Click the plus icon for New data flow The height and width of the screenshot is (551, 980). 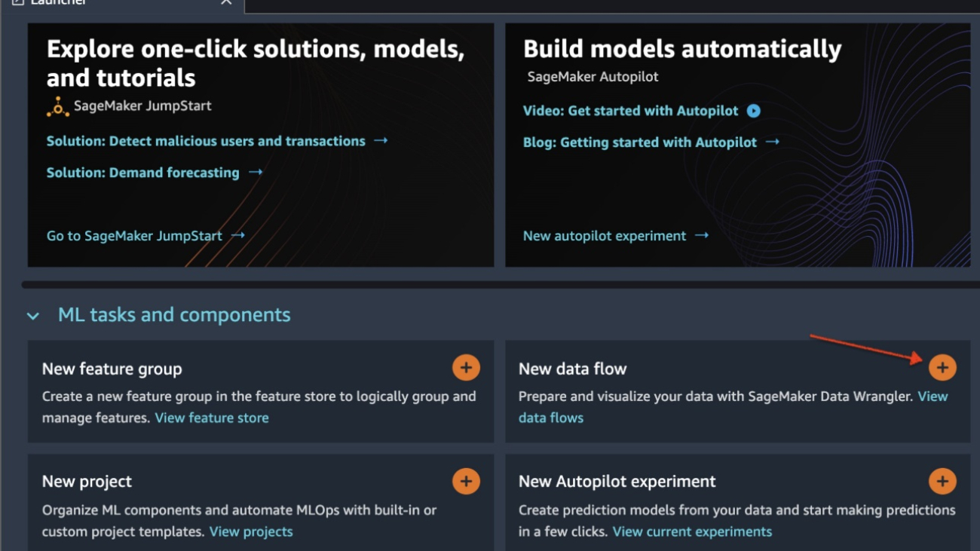click(x=942, y=367)
